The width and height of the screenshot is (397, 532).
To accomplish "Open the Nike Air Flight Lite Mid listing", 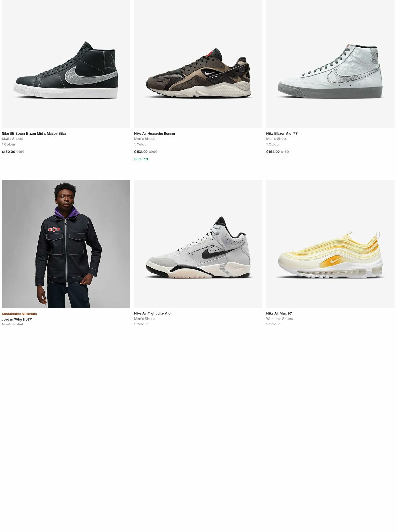I will coord(152,313).
